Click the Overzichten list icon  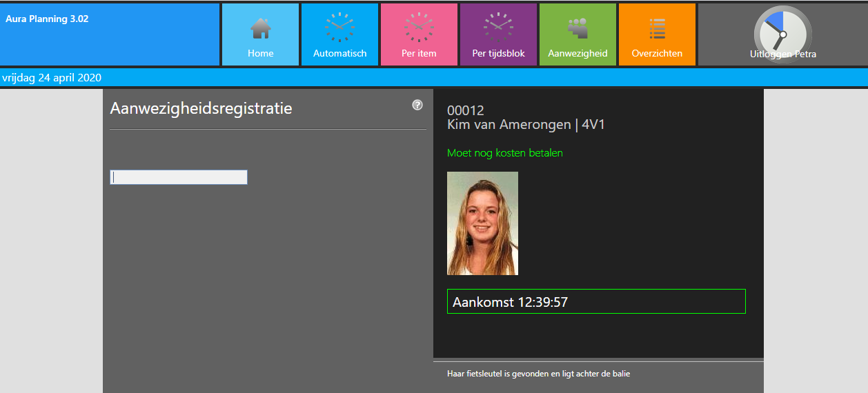pos(657,28)
